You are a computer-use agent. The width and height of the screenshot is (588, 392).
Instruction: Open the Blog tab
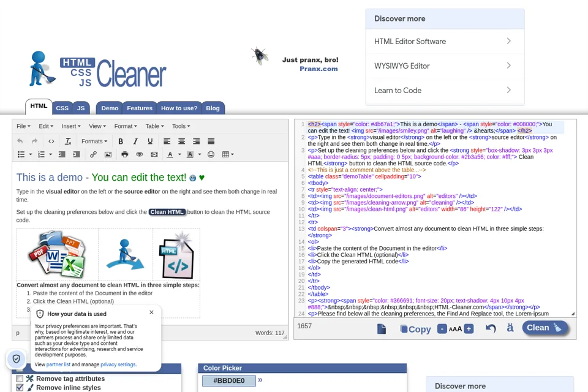click(213, 108)
